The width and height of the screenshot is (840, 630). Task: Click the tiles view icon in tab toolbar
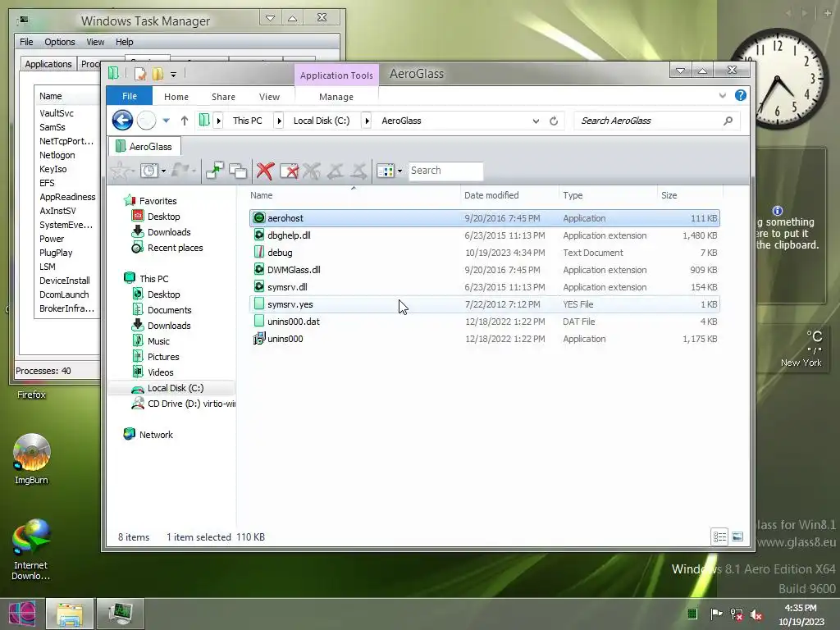[x=386, y=171]
